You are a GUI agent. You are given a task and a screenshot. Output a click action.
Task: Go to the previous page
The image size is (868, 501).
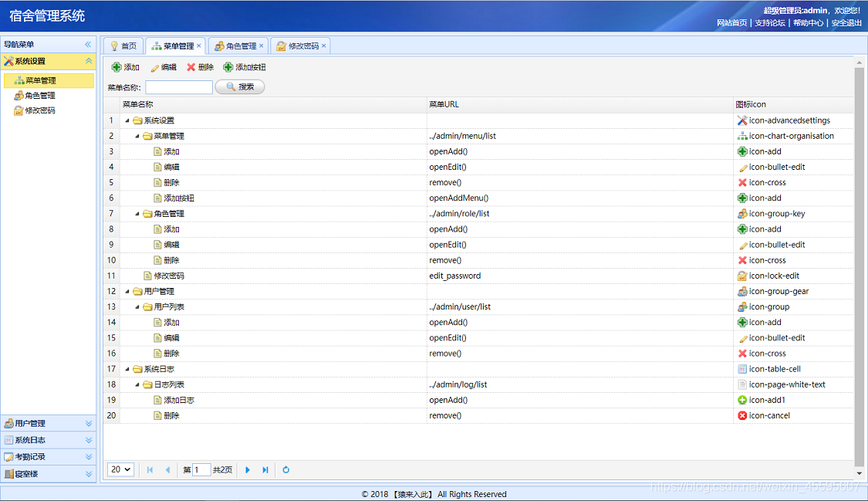(x=167, y=469)
